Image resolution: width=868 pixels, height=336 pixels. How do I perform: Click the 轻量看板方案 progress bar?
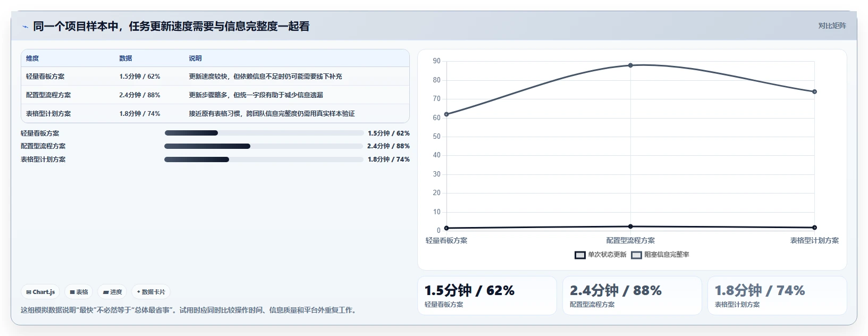264,133
